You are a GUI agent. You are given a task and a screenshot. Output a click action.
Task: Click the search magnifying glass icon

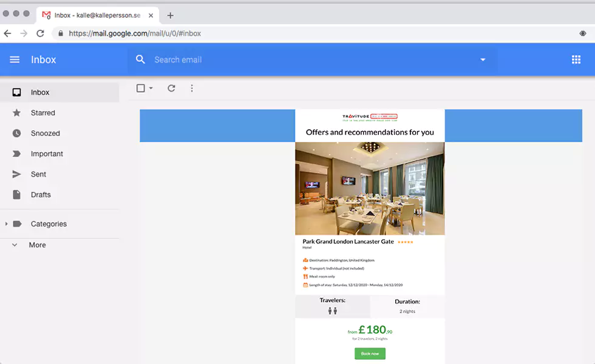(x=140, y=59)
